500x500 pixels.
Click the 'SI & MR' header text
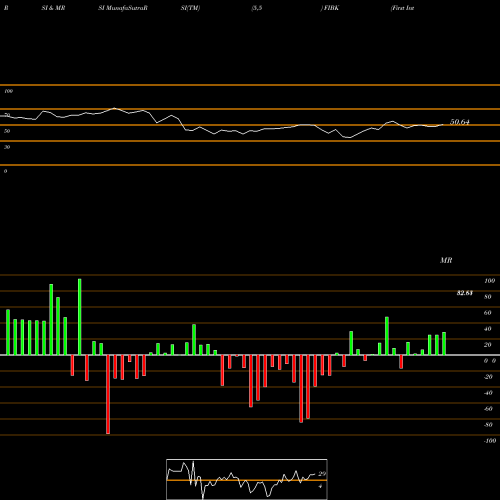(x=53, y=8)
